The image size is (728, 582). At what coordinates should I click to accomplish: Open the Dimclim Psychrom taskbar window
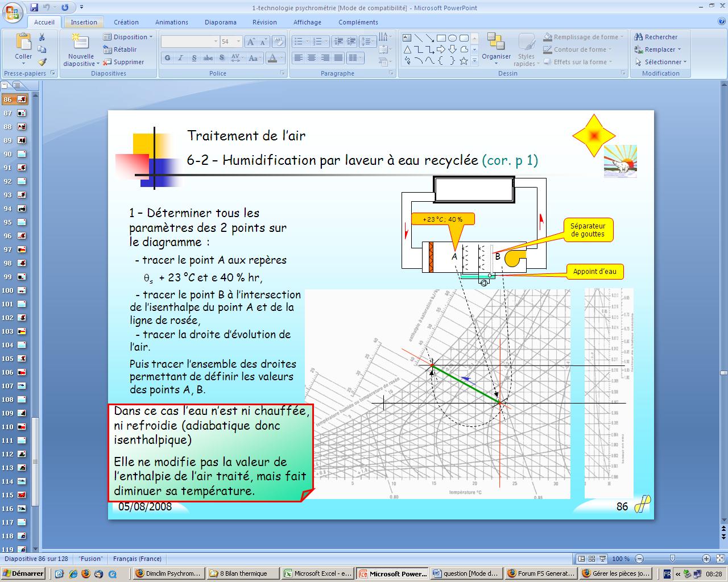[x=169, y=573]
